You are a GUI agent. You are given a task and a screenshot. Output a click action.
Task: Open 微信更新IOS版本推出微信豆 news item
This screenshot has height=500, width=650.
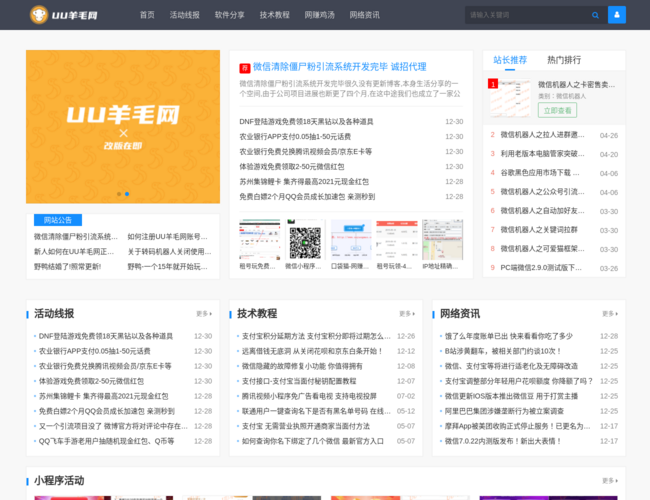511,396
